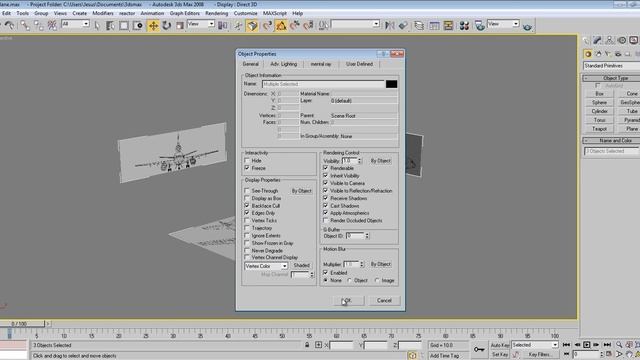Toggle the Auto Key button
This screenshot has width=640, height=360.
500,345
